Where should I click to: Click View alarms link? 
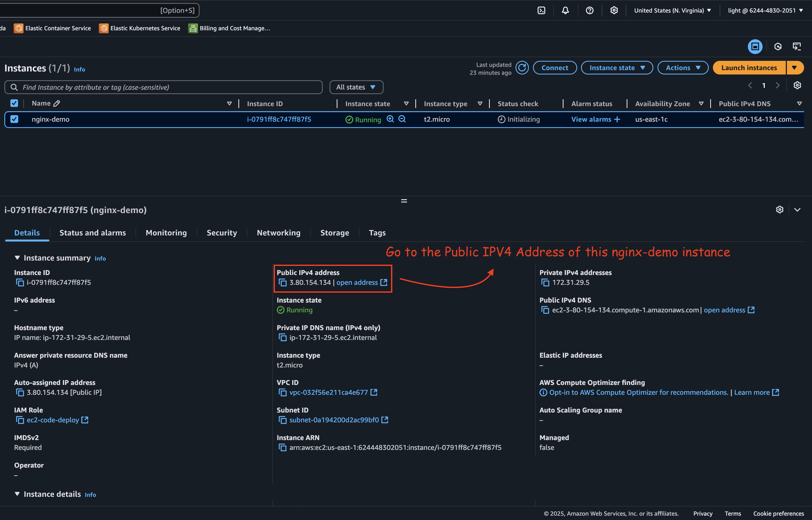(595, 119)
